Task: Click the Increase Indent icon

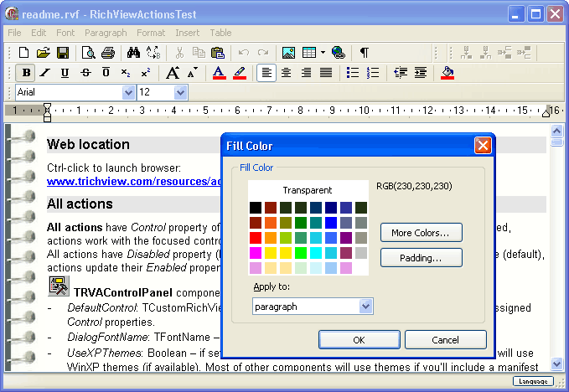Action: (420, 73)
